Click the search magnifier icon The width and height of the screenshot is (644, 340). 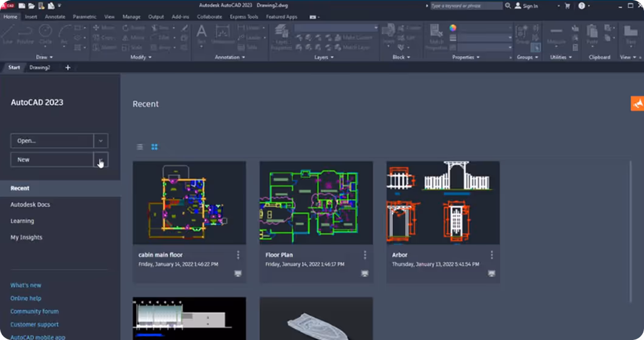tap(508, 5)
